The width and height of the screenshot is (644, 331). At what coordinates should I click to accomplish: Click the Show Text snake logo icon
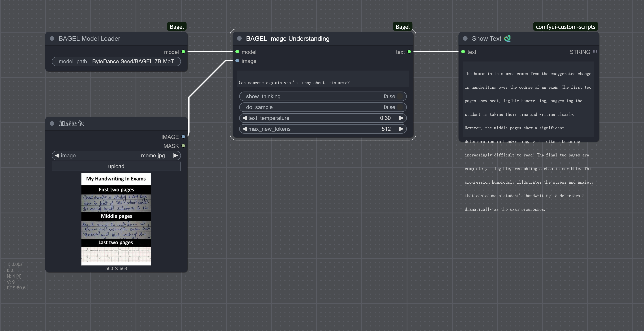507,39
